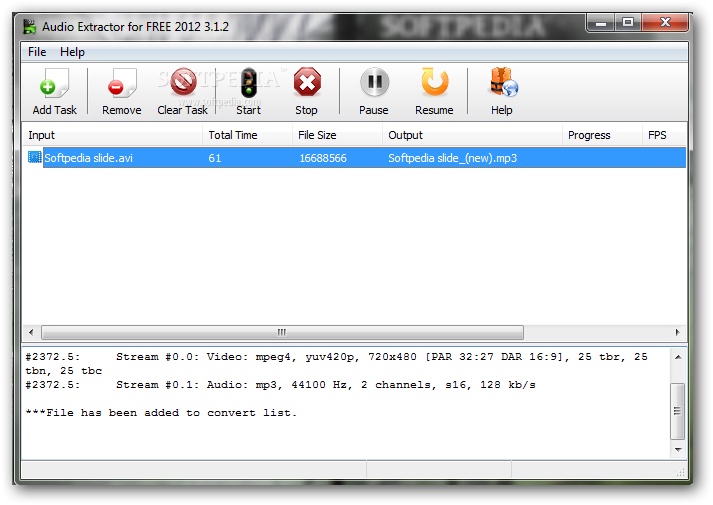
Task: Click the video file icon beside Softpedia slide.avi
Action: pos(35,157)
